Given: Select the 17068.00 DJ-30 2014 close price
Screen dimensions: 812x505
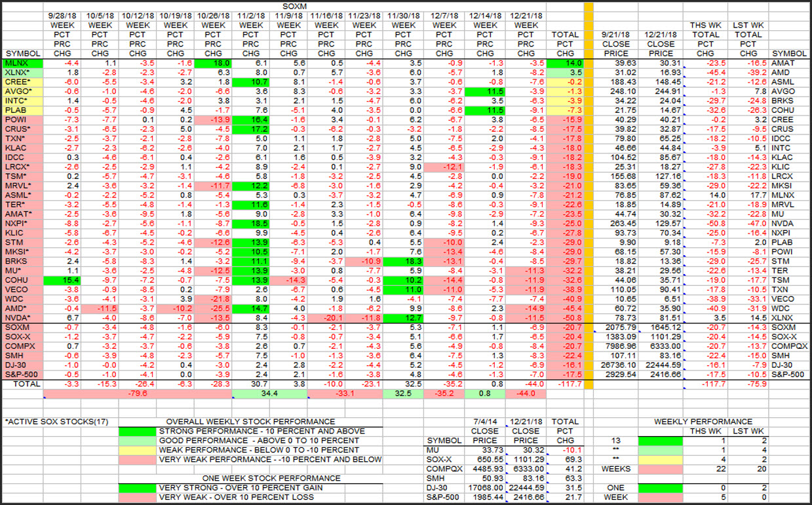Looking at the screenshot, I should click(x=485, y=488).
